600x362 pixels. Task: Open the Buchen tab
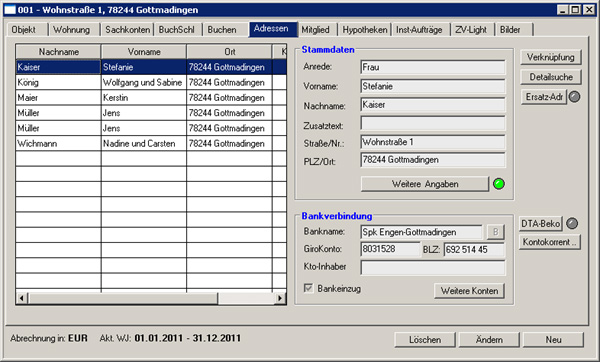click(x=225, y=30)
